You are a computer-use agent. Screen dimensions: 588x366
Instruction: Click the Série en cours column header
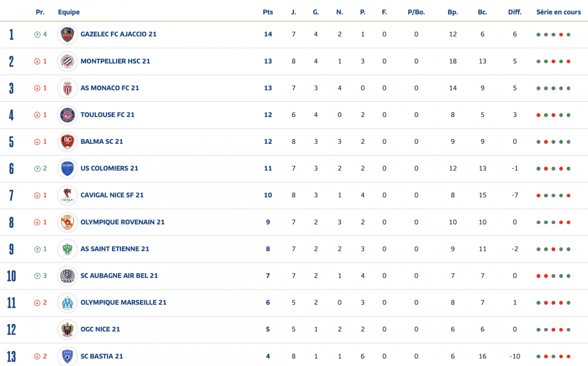tap(558, 12)
